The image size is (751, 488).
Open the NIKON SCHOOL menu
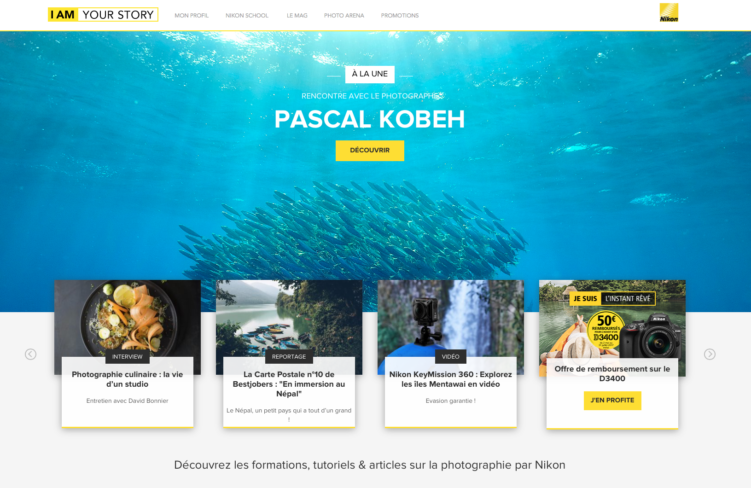(247, 15)
